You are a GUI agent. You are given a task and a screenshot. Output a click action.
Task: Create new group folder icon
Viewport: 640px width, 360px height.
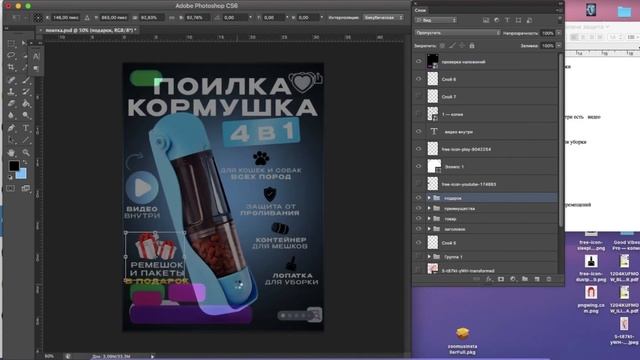point(525,279)
